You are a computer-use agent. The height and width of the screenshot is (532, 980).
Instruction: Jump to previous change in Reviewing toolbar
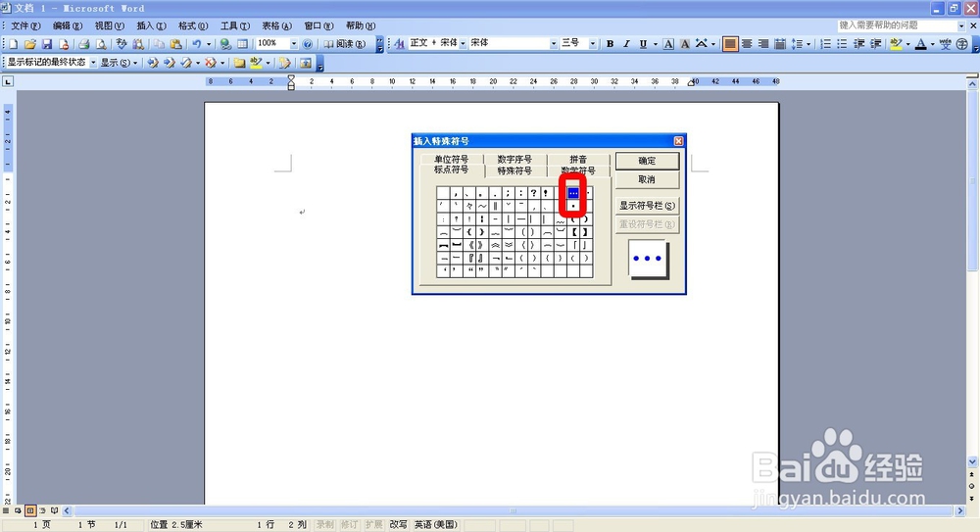153,63
